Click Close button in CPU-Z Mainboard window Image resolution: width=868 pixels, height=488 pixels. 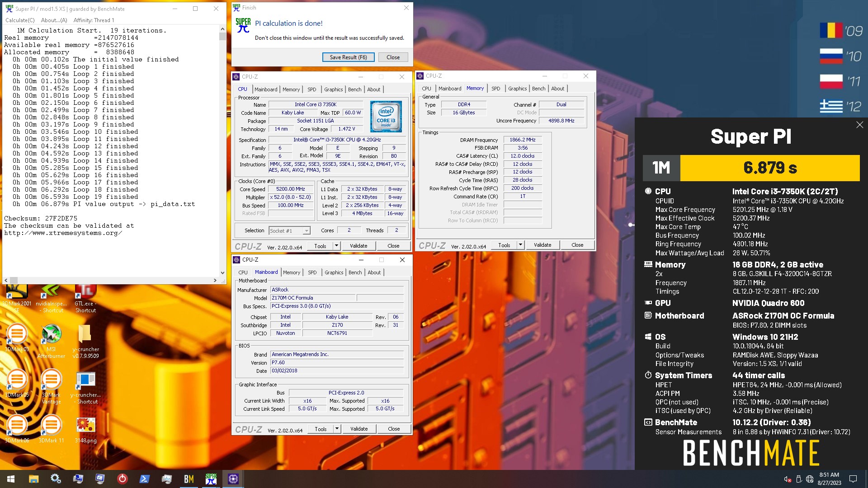(x=394, y=429)
